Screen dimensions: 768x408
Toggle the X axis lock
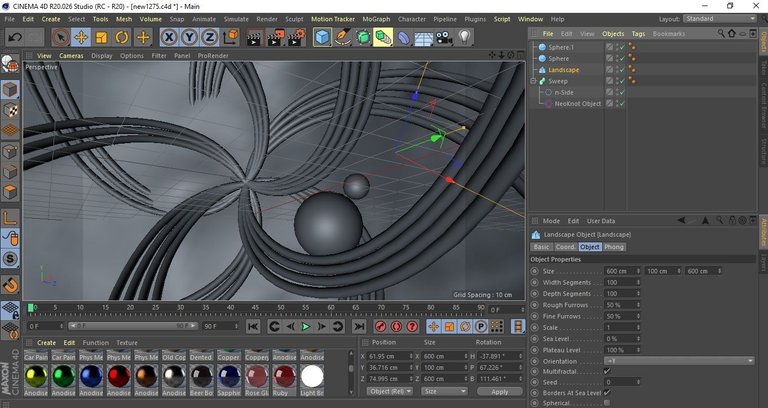pyautogui.click(x=169, y=37)
